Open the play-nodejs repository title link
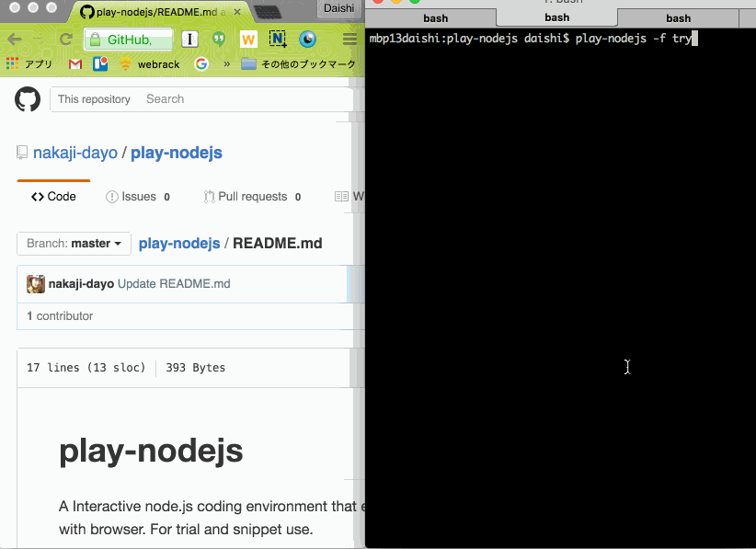This screenshot has width=756, height=549. click(177, 153)
